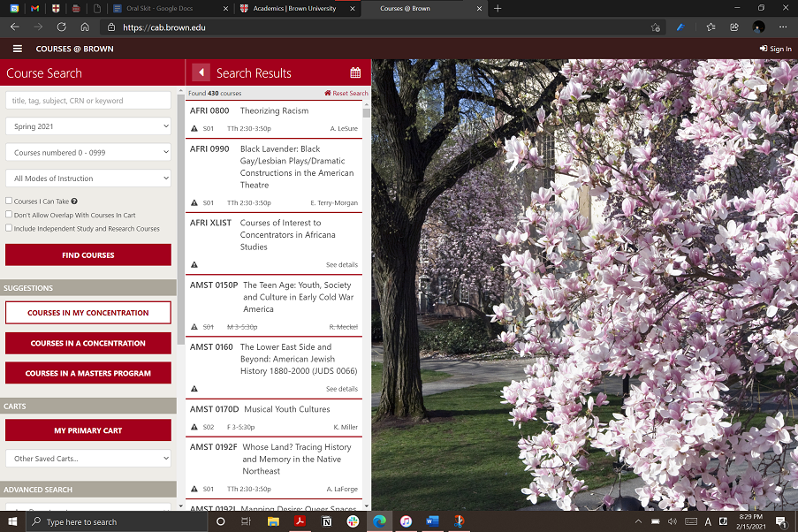Click the help icon beside Courses I Can Take
The width and height of the screenshot is (798, 532).
[74, 201]
